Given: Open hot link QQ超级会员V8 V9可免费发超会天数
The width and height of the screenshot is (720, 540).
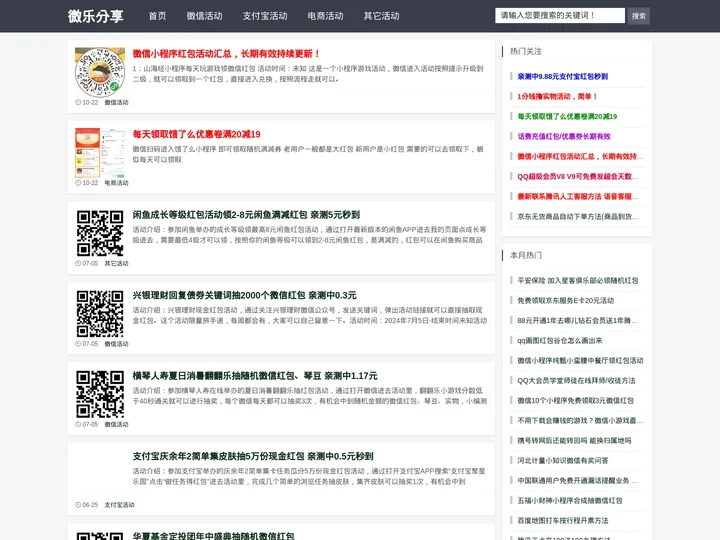Looking at the screenshot, I should tap(578, 176).
